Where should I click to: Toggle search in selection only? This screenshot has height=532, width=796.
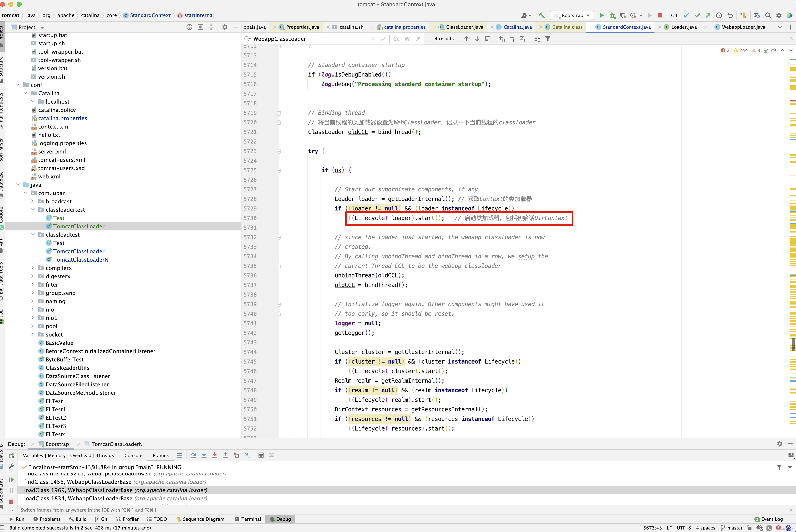tap(537, 39)
